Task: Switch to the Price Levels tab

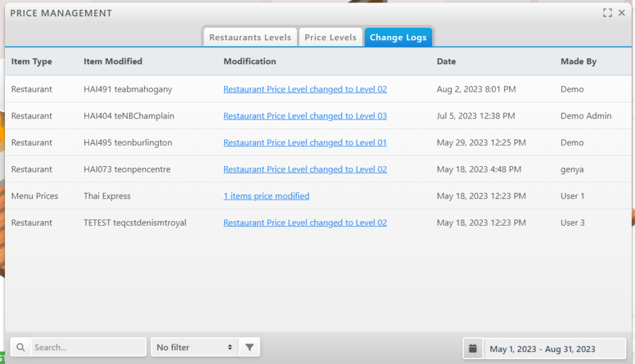Action: (x=331, y=37)
